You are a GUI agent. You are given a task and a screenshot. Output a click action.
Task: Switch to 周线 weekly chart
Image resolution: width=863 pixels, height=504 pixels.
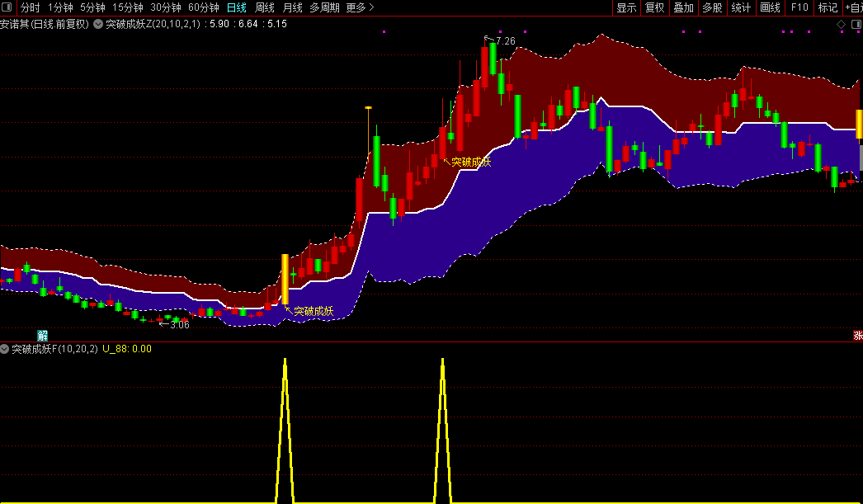click(x=265, y=7)
